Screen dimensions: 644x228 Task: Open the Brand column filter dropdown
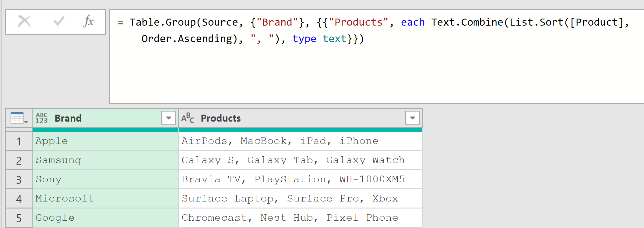click(x=169, y=118)
